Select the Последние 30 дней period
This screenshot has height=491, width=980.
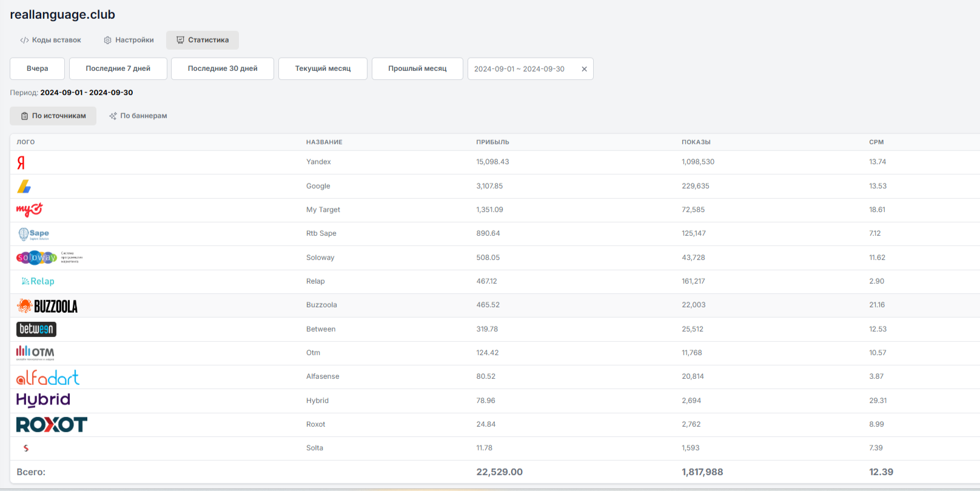coord(223,68)
